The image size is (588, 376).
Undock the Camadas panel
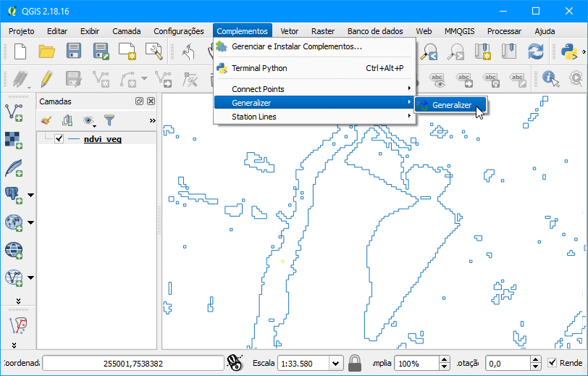coord(140,101)
